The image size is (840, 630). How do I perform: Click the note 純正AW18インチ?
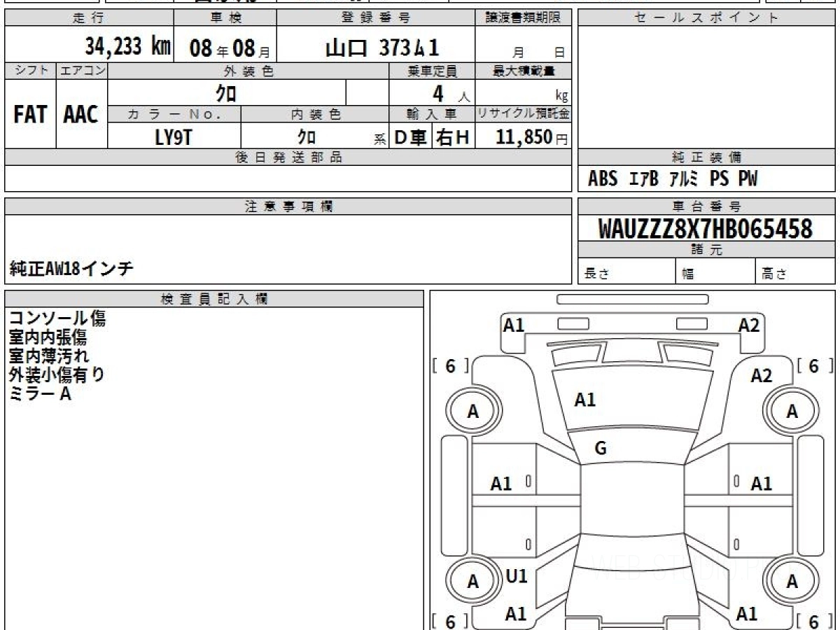coord(71,268)
